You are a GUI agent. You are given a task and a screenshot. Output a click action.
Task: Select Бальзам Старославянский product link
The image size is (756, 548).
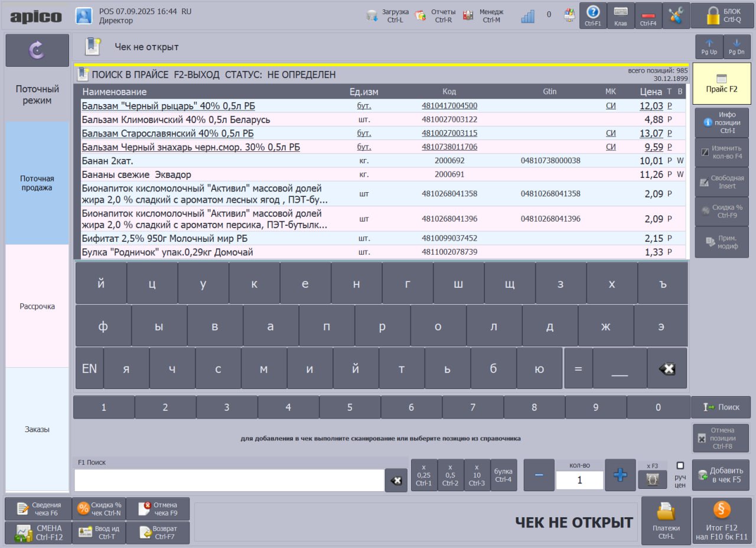click(x=168, y=134)
